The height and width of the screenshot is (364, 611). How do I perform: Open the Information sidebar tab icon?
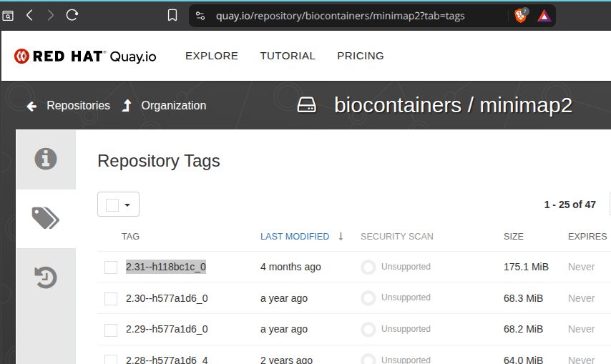(x=46, y=159)
